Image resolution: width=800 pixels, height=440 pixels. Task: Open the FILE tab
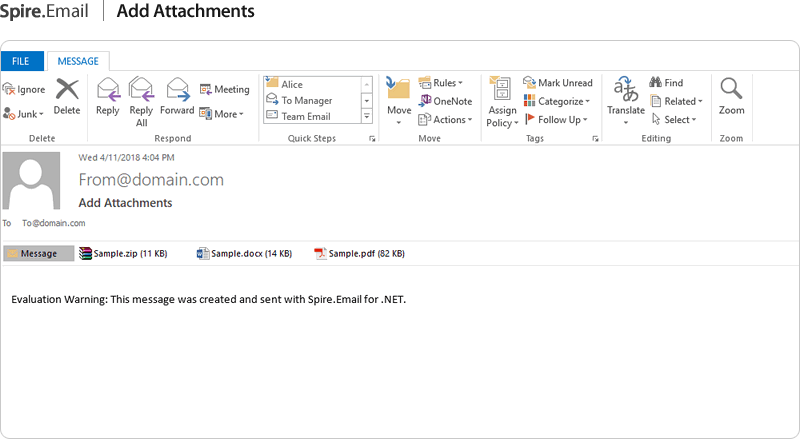tap(21, 62)
